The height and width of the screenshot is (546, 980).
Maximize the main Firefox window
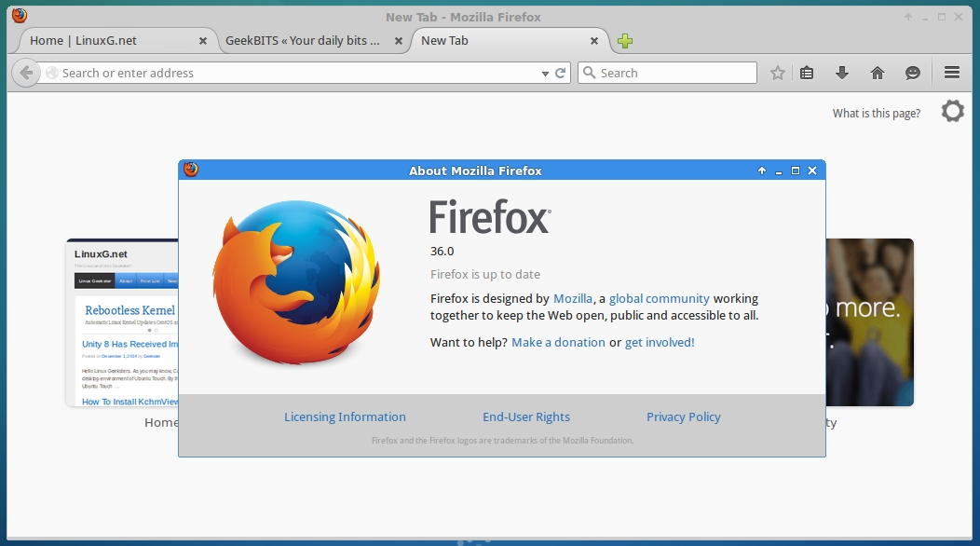point(941,17)
